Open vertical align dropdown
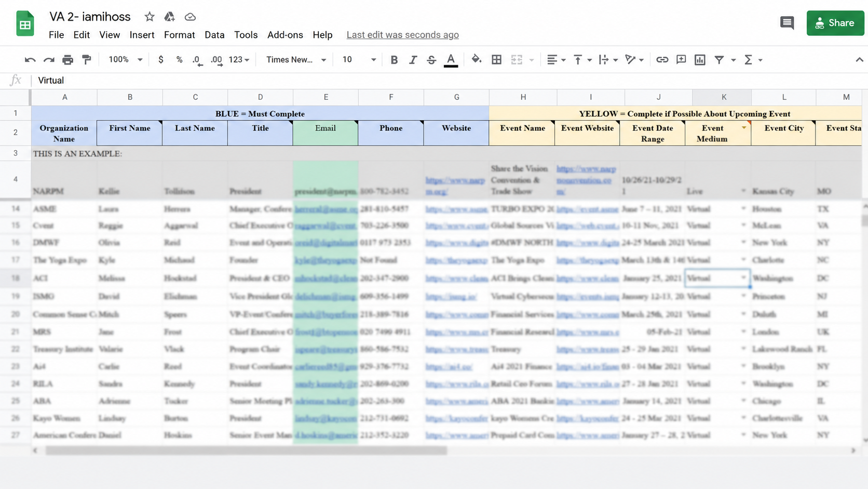The width and height of the screenshot is (868, 489). tap(582, 60)
